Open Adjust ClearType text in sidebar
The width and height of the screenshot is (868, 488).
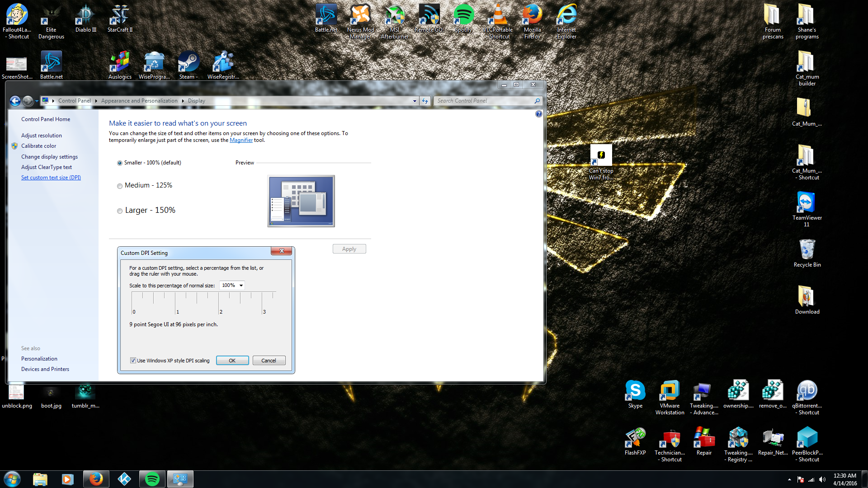tap(46, 167)
